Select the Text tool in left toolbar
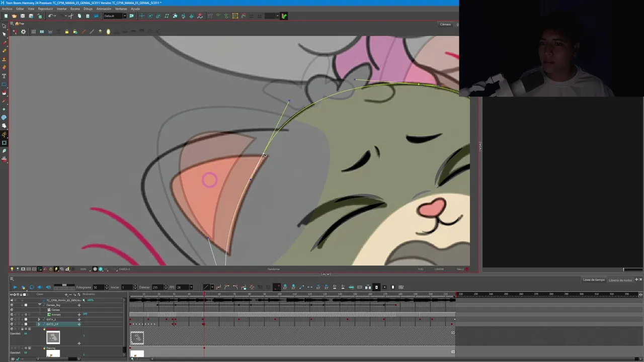 point(4,75)
